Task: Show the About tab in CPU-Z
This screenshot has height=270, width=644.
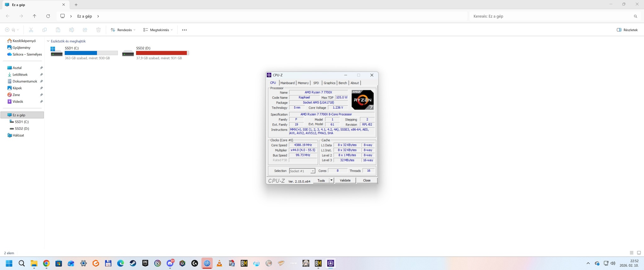Action: point(355,83)
